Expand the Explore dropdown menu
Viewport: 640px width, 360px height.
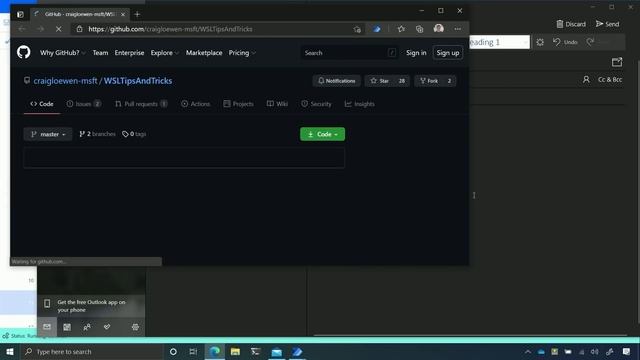click(x=164, y=53)
